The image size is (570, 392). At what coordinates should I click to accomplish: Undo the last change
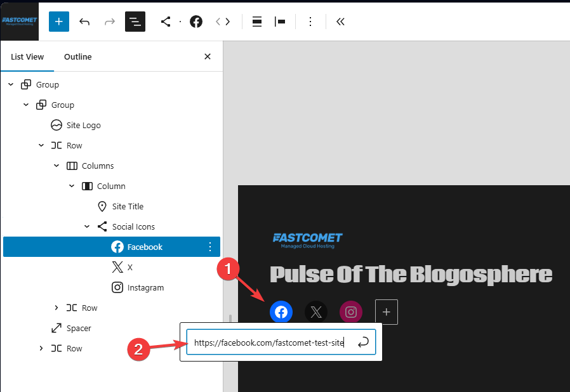(84, 22)
